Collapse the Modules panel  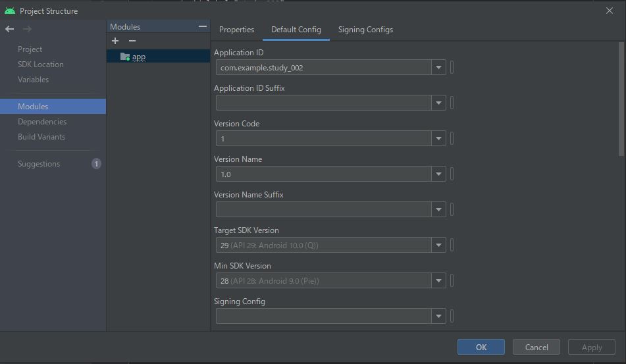click(x=203, y=26)
